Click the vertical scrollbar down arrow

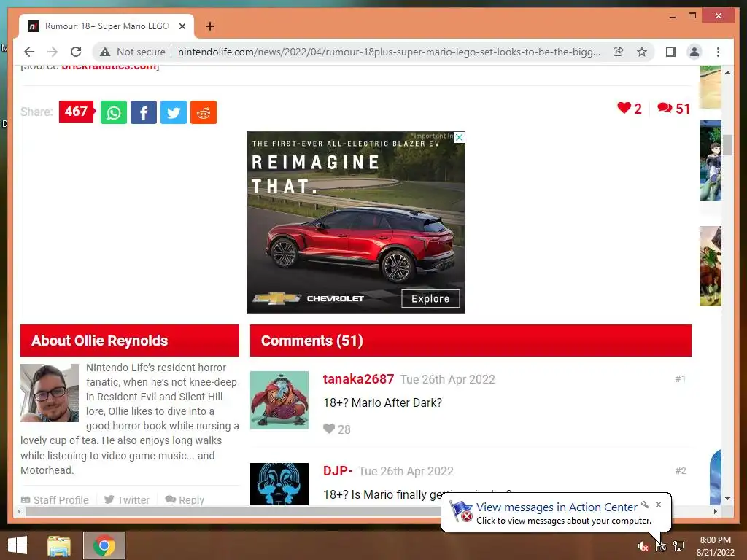tap(727, 499)
